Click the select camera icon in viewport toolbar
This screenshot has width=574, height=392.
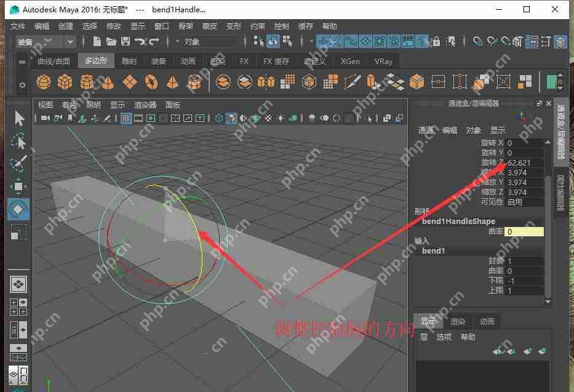46,118
